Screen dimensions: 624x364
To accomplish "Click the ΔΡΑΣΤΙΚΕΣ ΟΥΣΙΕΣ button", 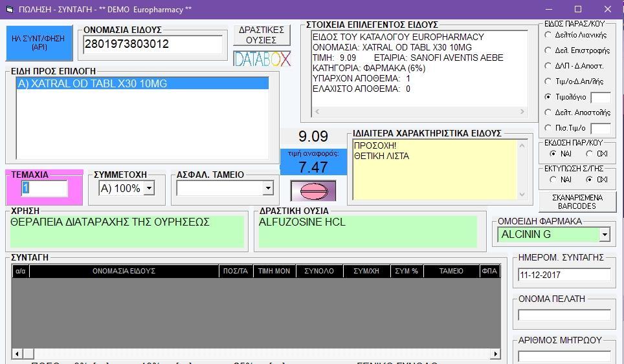I will [x=262, y=35].
